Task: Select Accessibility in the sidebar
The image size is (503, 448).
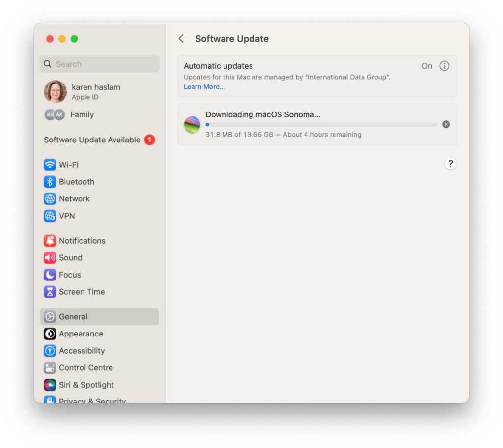Action: click(82, 351)
